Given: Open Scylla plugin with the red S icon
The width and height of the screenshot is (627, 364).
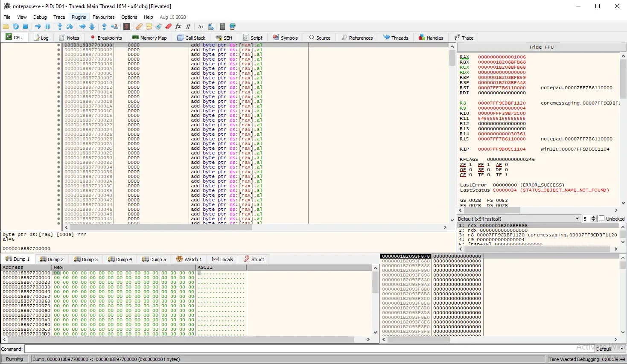Looking at the screenshot, I should tap(126, 26).
